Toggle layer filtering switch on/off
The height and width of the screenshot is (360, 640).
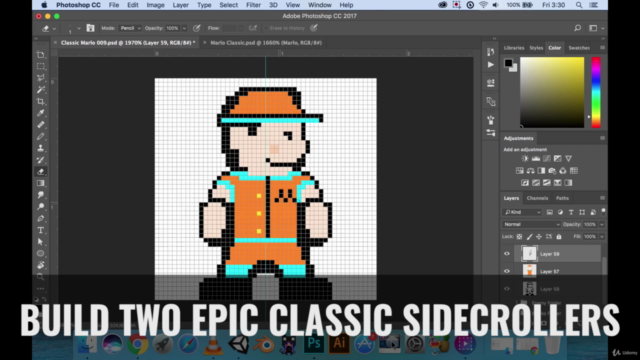pos(603,211)
